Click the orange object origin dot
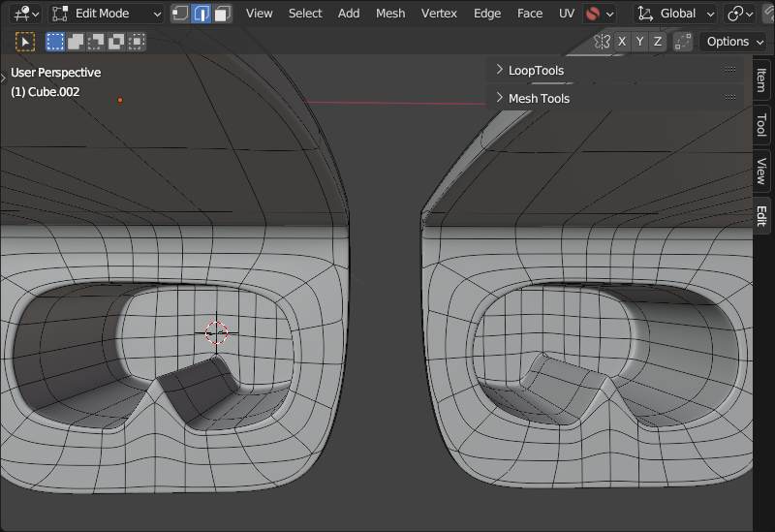Image resolution: width=775 pixels, height=532 pixels. (x=119, y=100)
